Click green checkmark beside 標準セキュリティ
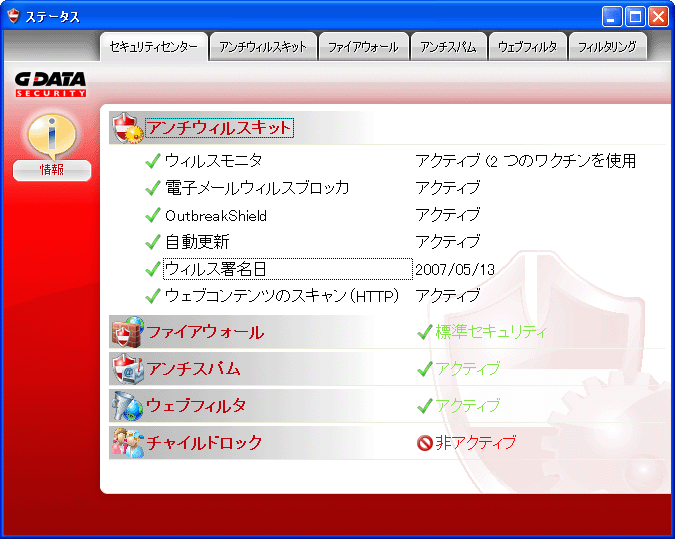 click(425, 332)
